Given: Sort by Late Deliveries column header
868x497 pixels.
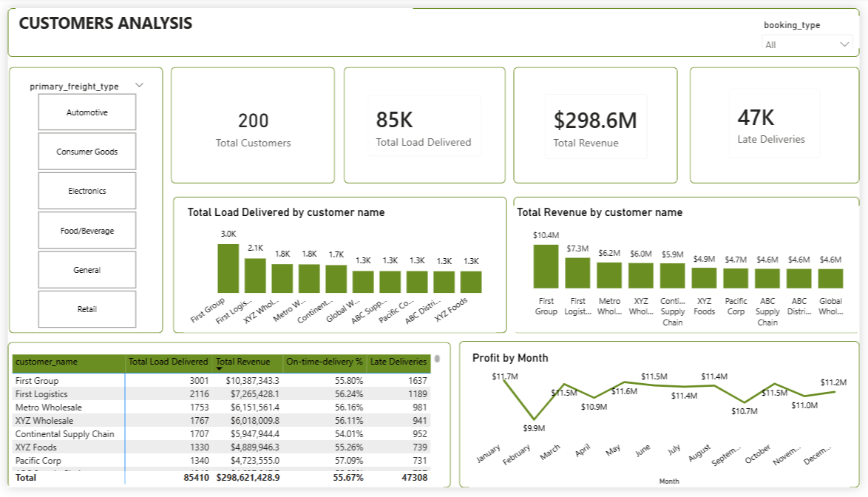Looking at the screenshot, I should 399,362.
